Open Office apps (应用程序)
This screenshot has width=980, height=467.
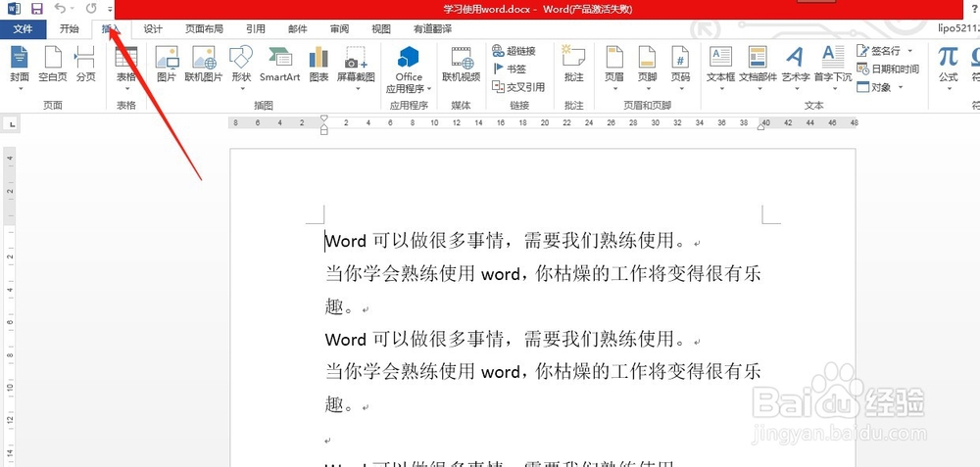click(409, 69)
